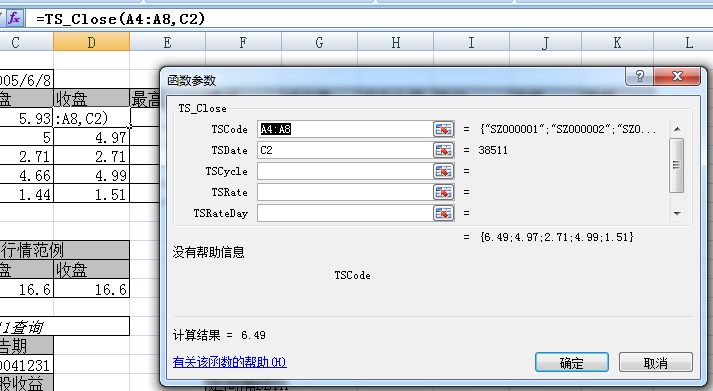Cancel with the 取消 button
713x391 pixels.
[x=655, y=362]
